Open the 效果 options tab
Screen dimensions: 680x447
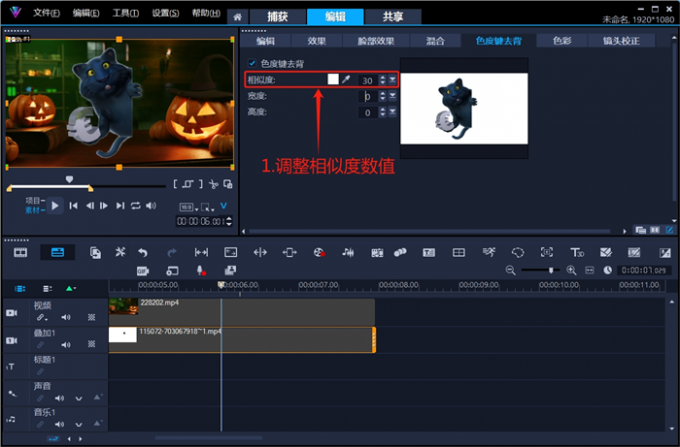317,41
